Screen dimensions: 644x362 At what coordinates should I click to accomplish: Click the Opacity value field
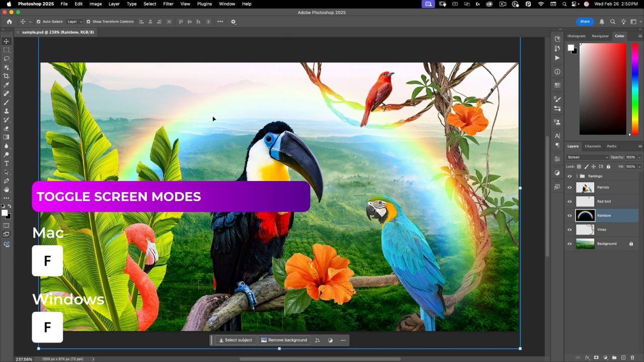[x=630, y=157]
